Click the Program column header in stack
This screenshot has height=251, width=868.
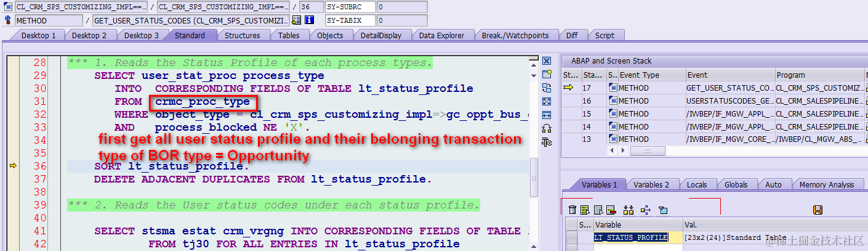pyautogui.click(x=819, y=75)
